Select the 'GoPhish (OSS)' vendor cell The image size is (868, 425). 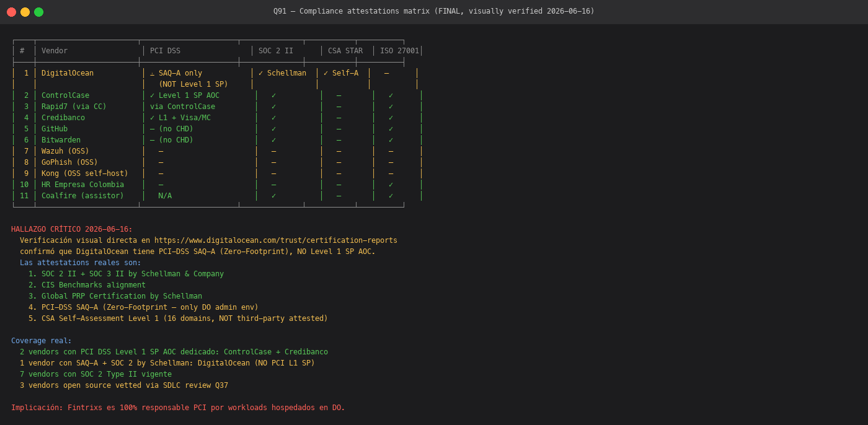coord(69,162)
